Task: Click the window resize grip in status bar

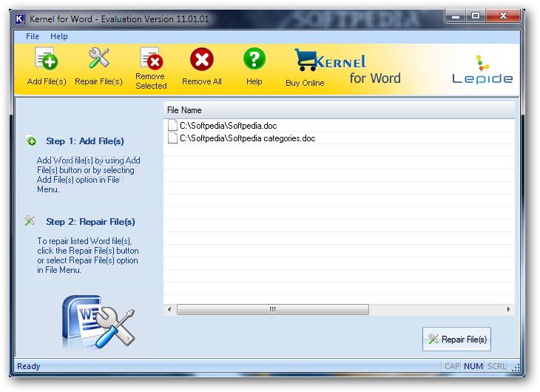Action: point(515,368)
